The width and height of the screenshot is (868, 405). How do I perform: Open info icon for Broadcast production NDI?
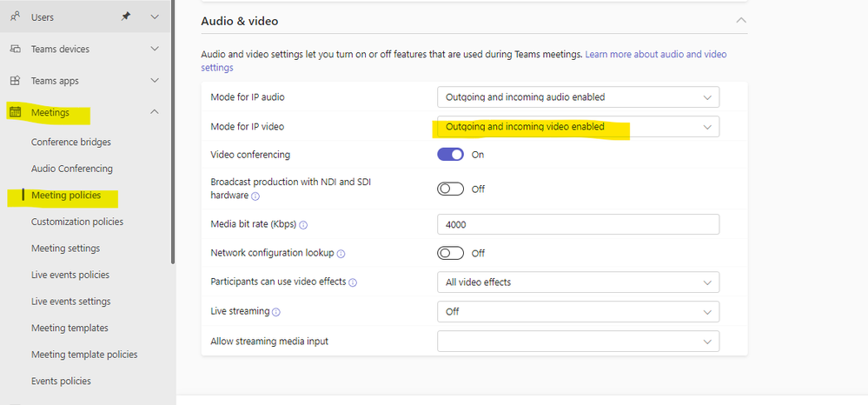(255, 196)
